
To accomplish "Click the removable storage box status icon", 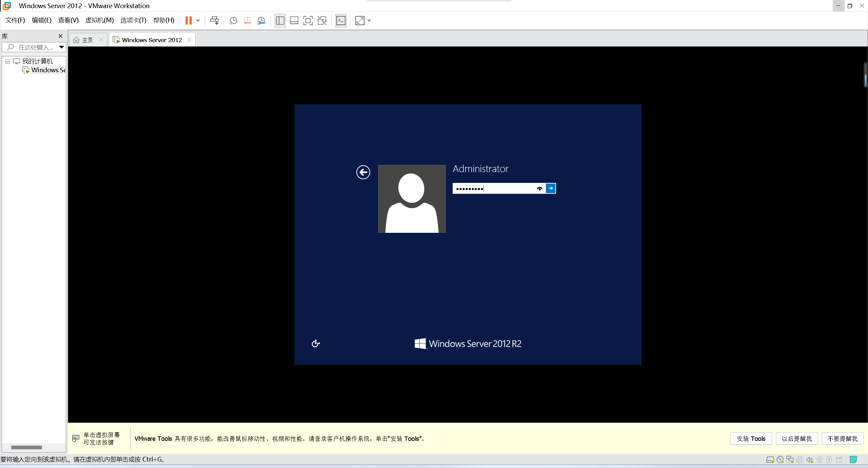I will 839,460.
